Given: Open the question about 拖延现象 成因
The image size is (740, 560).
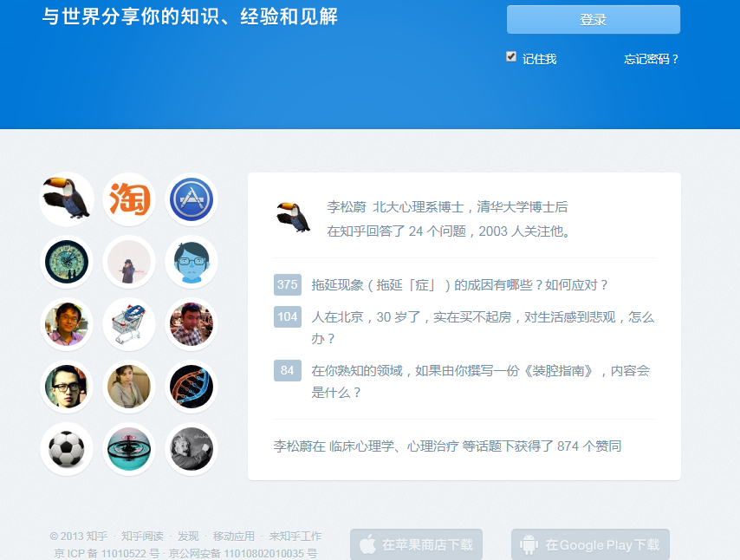Looking at the screenshot, I should [x=459, y=284].
